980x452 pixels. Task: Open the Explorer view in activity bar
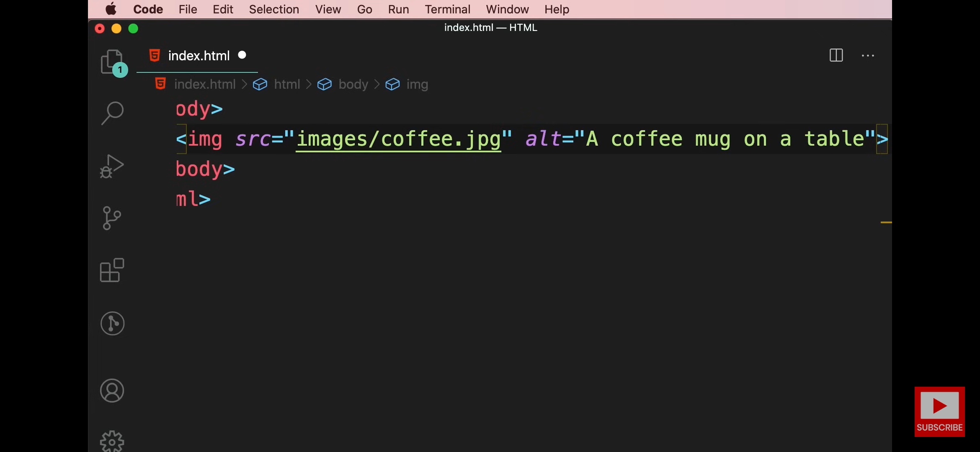point(112,62)
